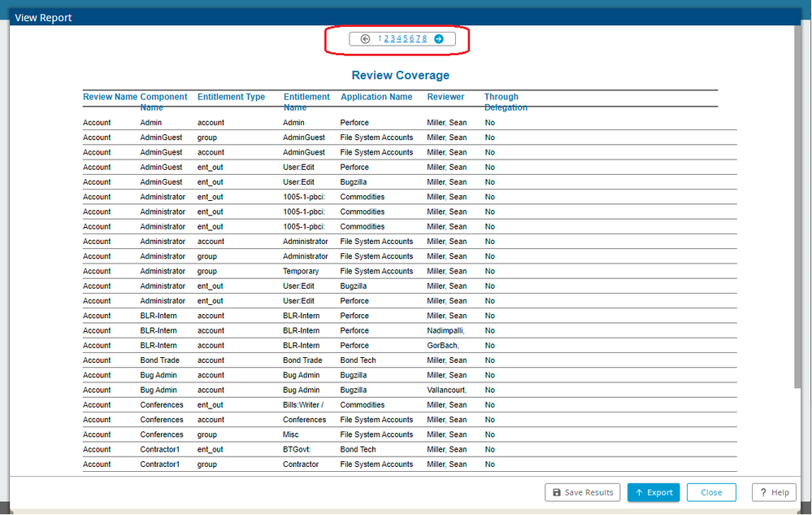Click the vertical scrollbar of the report

point(797,207)
